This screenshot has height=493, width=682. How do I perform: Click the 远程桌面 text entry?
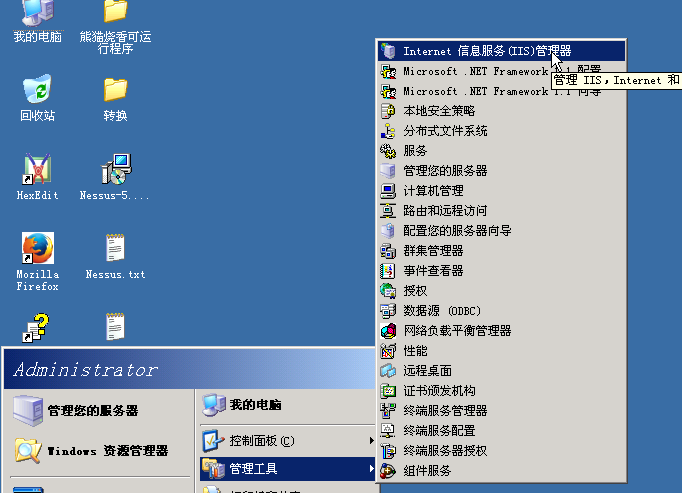(427, 371)
